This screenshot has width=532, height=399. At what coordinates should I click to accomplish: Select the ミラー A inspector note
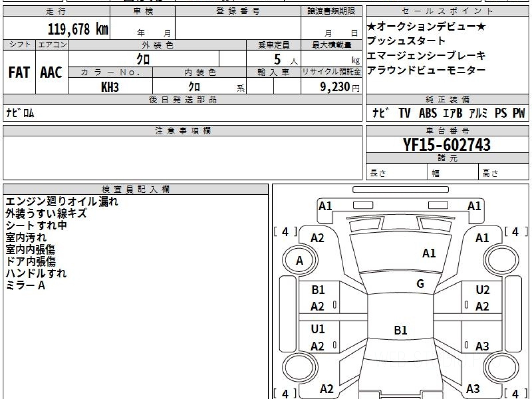(25, 286)
